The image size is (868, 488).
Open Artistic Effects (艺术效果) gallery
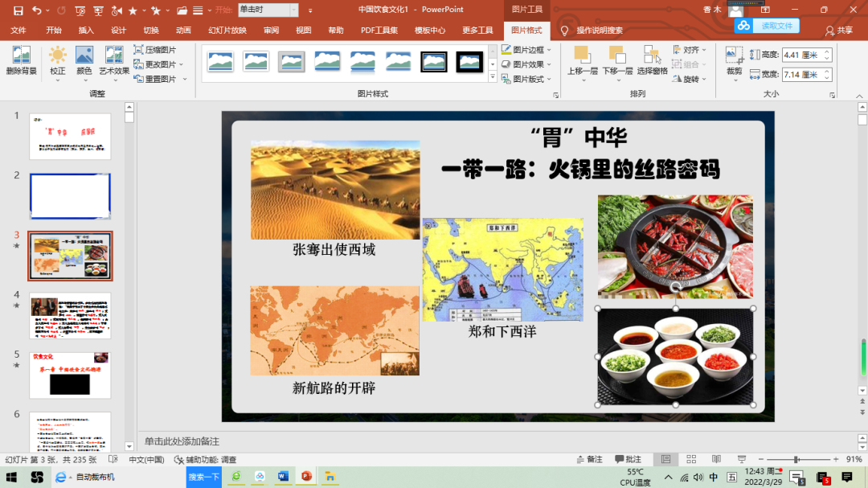pos(114,63)
